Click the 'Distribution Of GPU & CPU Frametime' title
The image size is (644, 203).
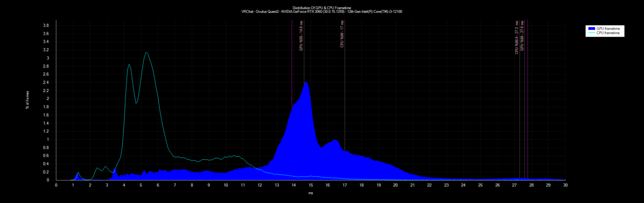point(322,8)
